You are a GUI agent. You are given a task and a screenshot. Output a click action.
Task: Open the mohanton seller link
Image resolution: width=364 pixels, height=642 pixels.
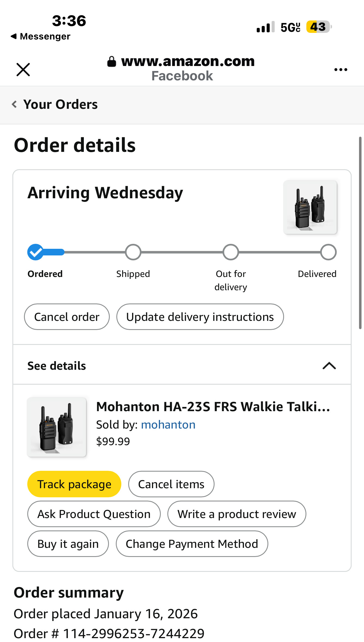[168, 425]
